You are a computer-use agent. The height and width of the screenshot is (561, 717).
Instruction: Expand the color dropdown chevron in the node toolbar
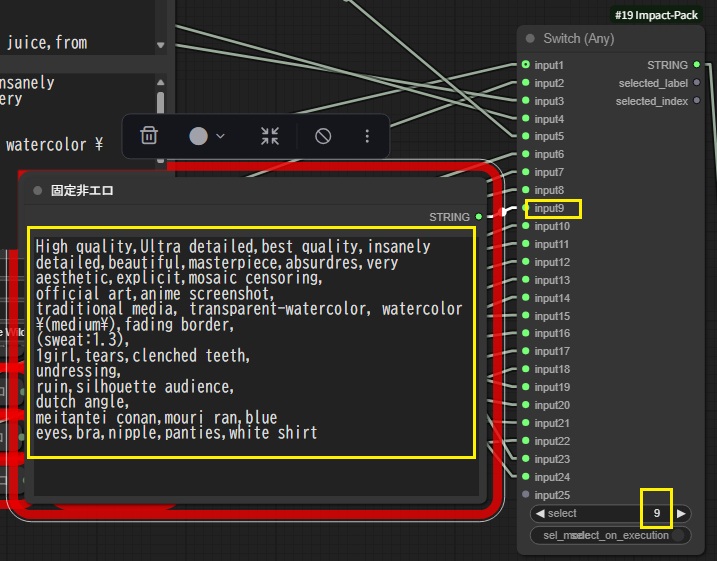coord(220,136)
